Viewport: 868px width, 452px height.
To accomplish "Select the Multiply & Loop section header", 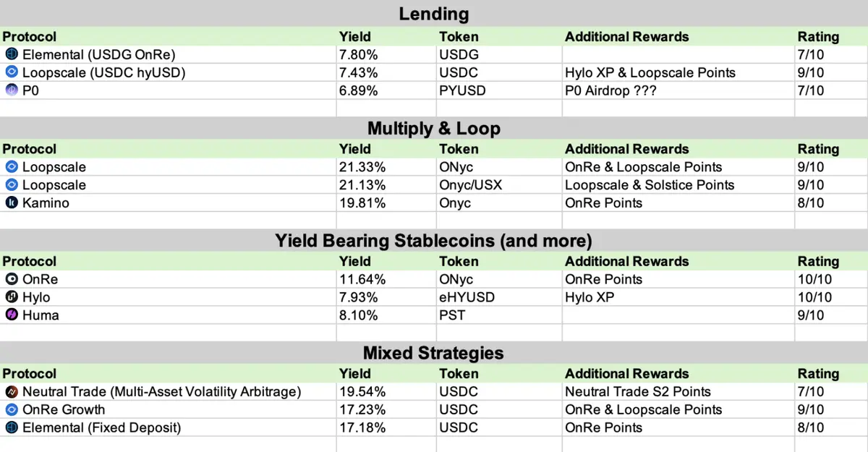I will 434,129.
